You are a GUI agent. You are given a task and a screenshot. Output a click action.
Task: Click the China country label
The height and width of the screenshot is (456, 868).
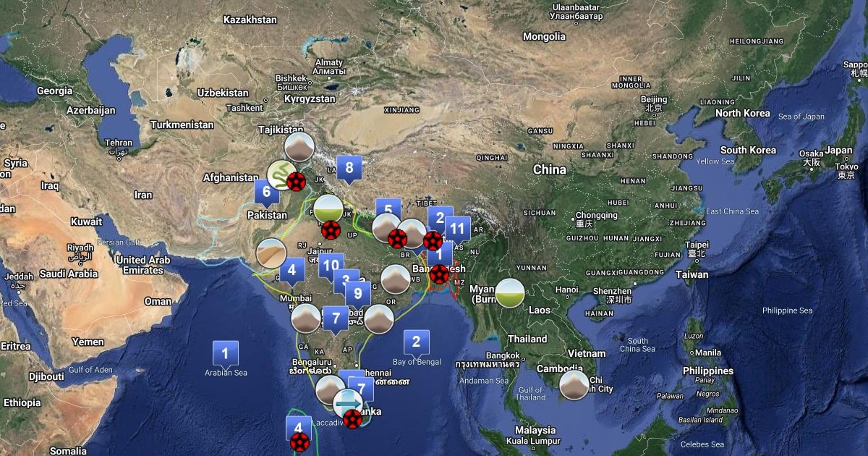pyautogui.click(x=549, y=169)
